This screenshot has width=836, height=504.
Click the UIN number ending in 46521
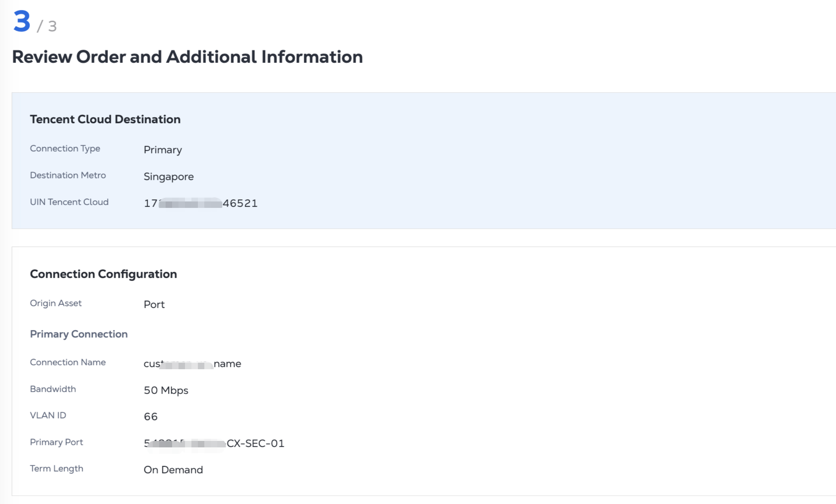pyautogui.click(x=200, y=203)
